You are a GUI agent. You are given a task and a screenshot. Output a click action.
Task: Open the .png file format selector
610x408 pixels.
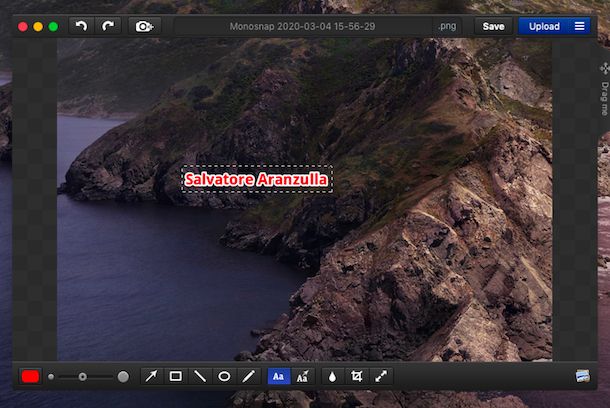point(447,26)
